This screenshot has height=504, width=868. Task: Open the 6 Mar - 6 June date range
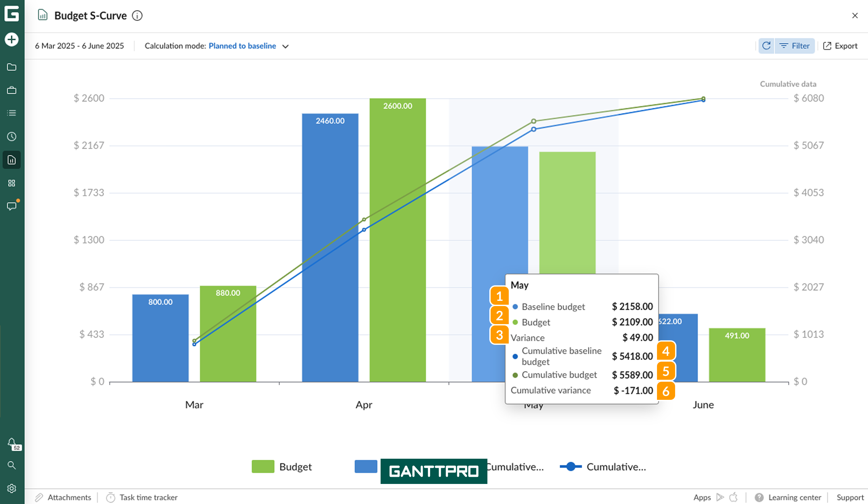pyautogui.click(x=79, y=46)
